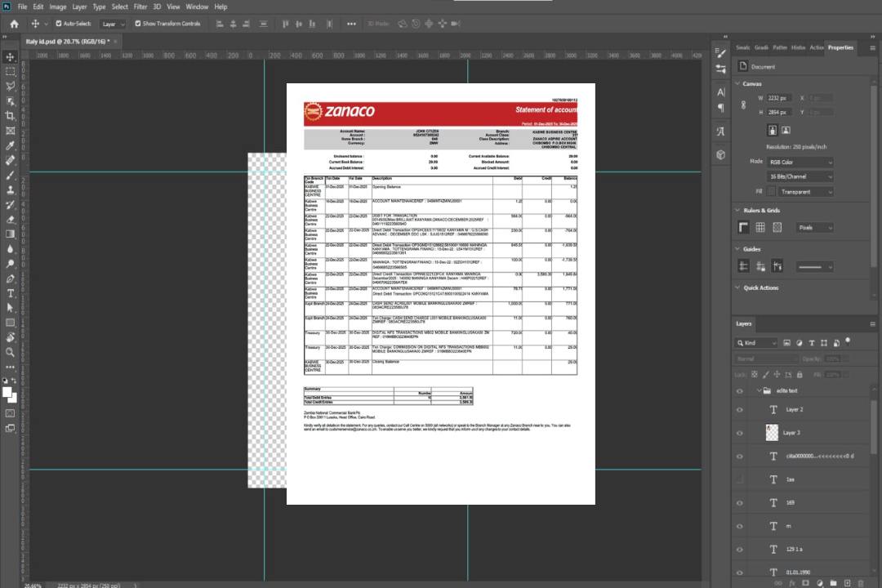The width and height of the screenshot is (882, 588).
Task: Click the three-dots more options button
Action: click(x=351, y=24)
